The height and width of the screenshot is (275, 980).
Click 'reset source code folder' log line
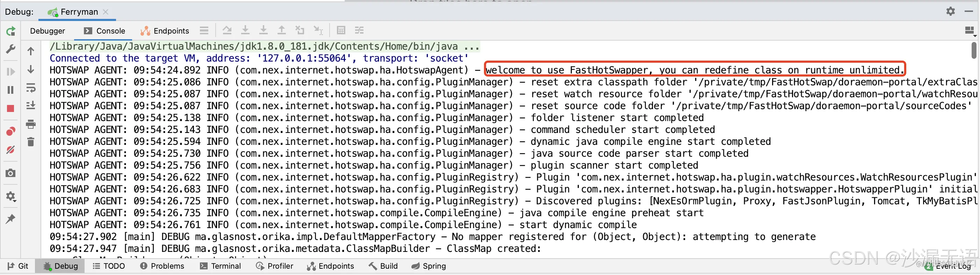point(511,106)
